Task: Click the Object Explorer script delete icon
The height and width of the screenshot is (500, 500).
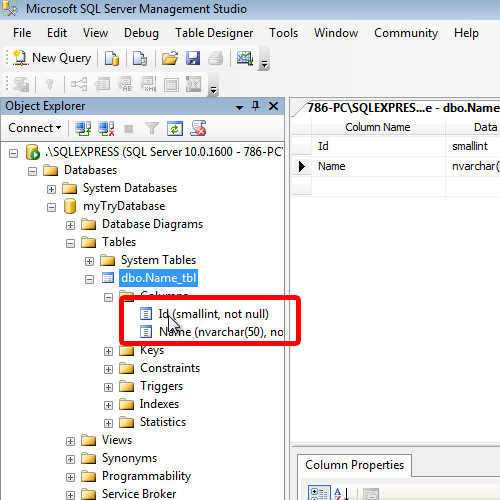Action: (x=198, y=128)
